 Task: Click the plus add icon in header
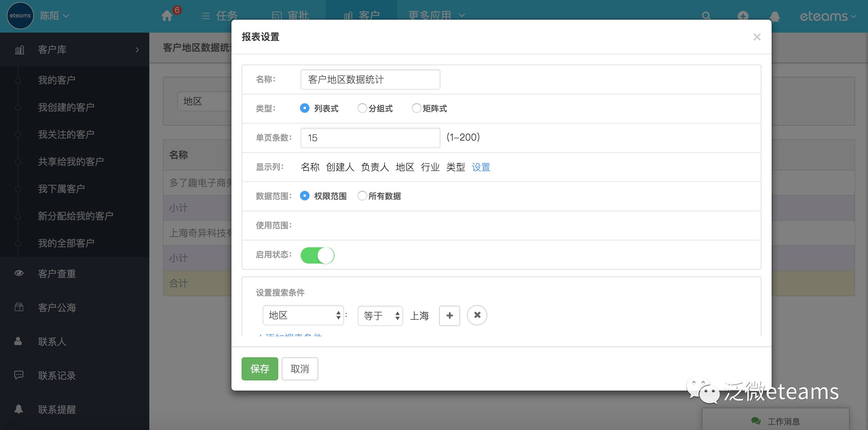pyautogui.click(x=743, y=16)
